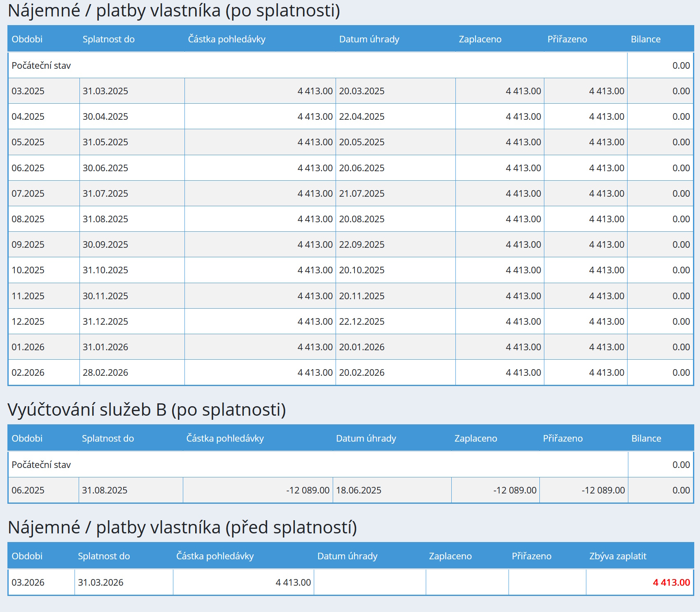700x612 pixels.
Task: Click the Vyúčtování služeb B heading
Action: 147,410
